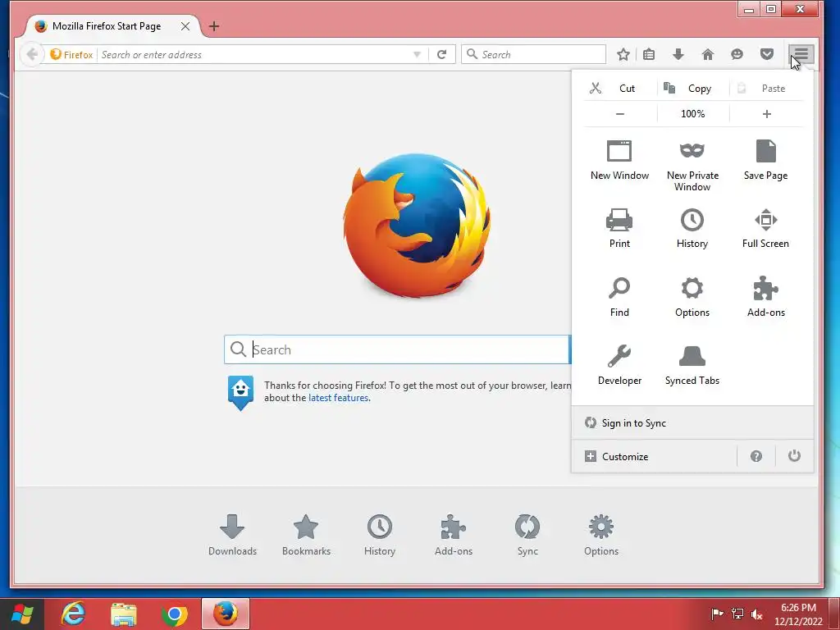Open the Windows Start menu
840x630 pixels.
click(x=22, y=614)
